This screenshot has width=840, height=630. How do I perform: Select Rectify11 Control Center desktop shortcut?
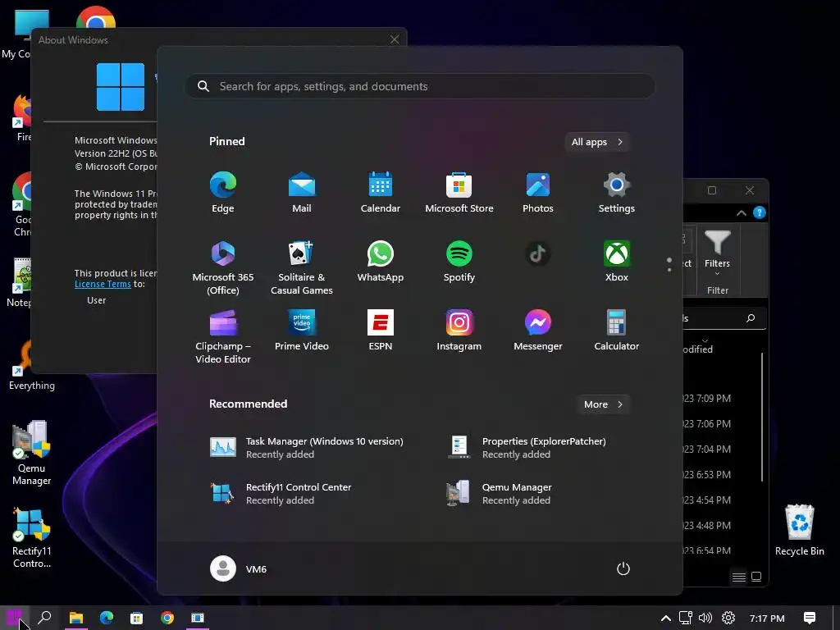[x=32, y=536]
